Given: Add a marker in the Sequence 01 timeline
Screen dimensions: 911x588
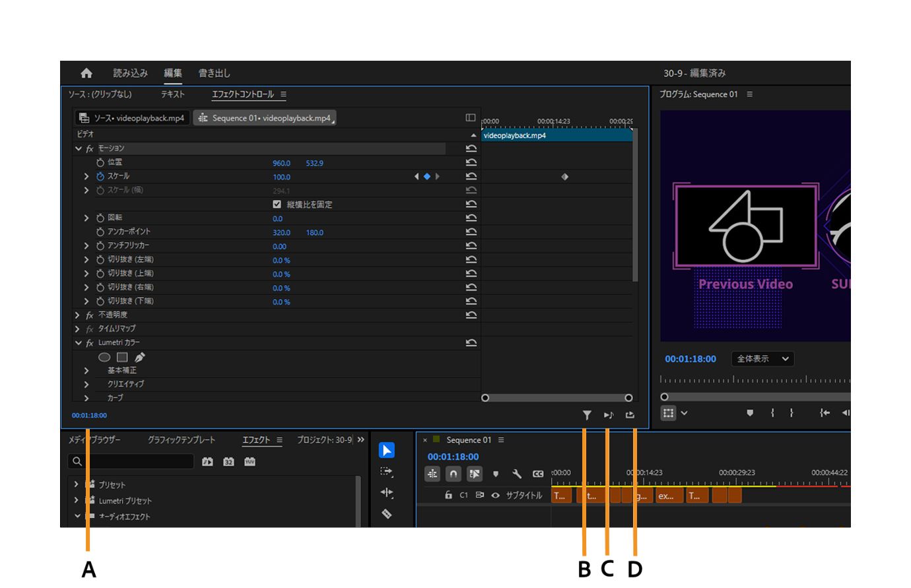Looking at the screenshot, I should pyautogui.click(x=496, y=474).
